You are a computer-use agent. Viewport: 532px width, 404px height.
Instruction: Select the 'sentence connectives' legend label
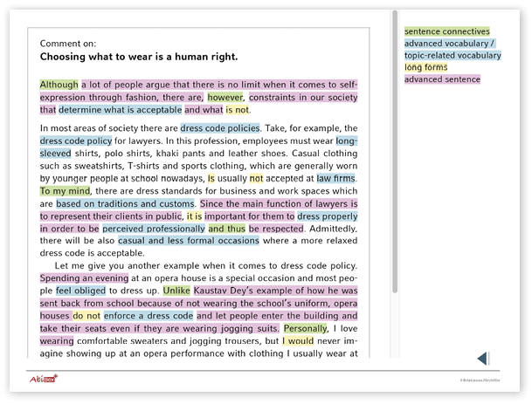pos(446,31)
